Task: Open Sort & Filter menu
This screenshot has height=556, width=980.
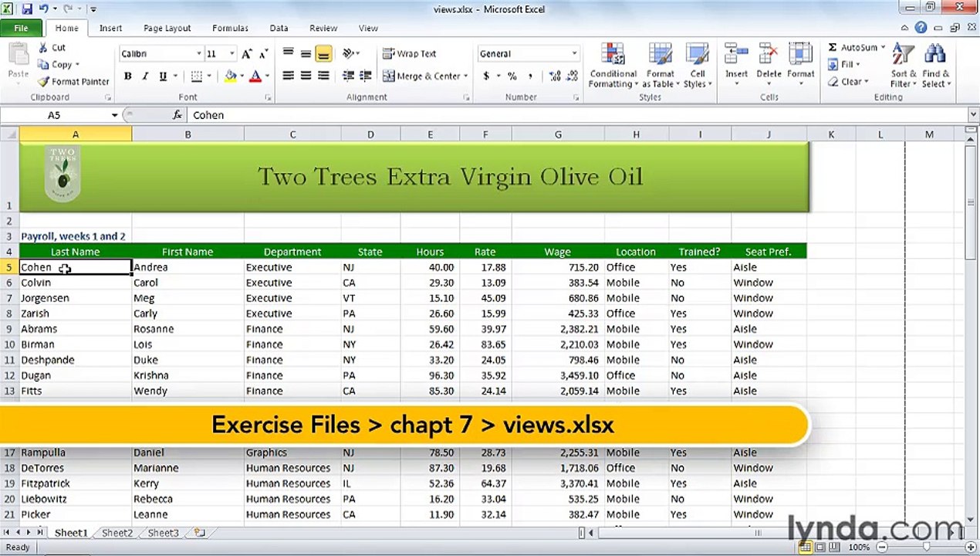Action: pos(903,66)
